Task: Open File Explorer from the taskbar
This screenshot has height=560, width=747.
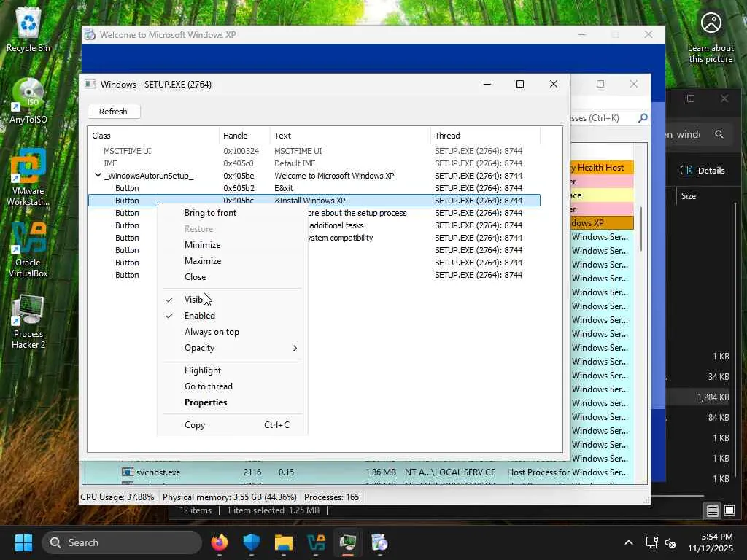Action: click(284, 542)
